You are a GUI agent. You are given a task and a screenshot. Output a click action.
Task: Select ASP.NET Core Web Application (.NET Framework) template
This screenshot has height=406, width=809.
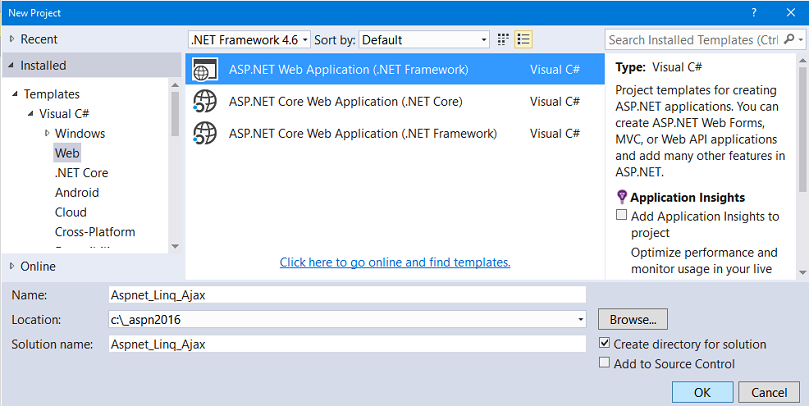(395, 133)
